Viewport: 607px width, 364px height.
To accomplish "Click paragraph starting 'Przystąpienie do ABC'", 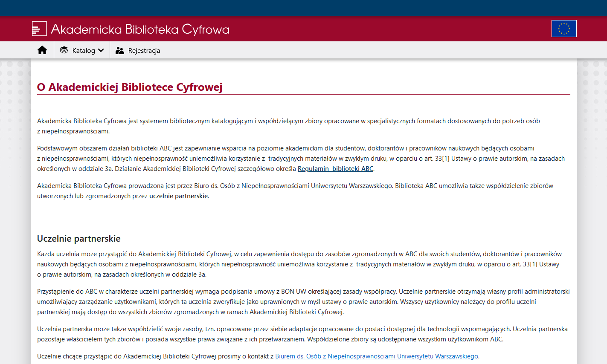I will click(303, 302).
